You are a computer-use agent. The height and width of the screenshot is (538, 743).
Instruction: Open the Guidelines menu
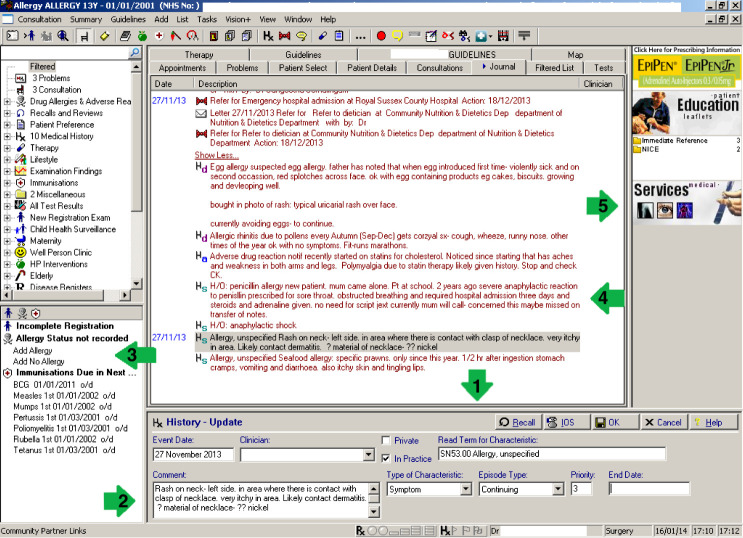(128, 19)
